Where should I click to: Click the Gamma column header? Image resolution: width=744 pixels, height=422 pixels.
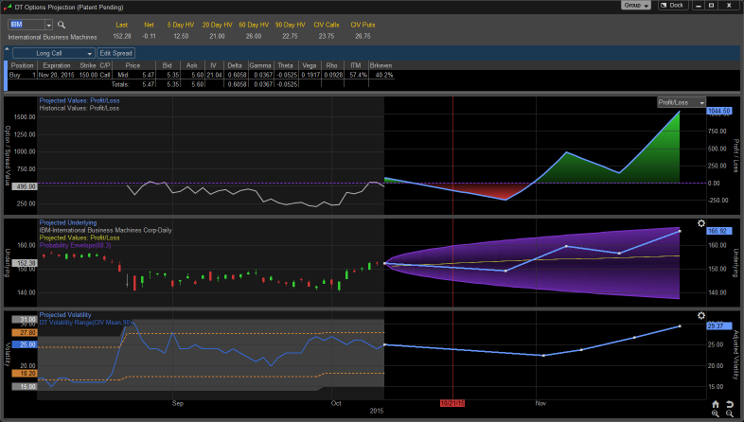pos(260,66)
